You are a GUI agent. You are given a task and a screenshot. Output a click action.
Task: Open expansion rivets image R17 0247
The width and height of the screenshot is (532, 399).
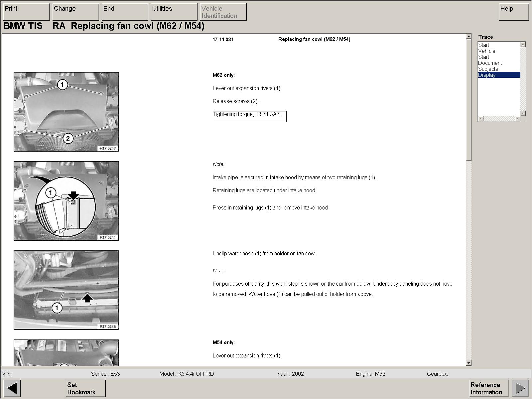click(66, 112)
